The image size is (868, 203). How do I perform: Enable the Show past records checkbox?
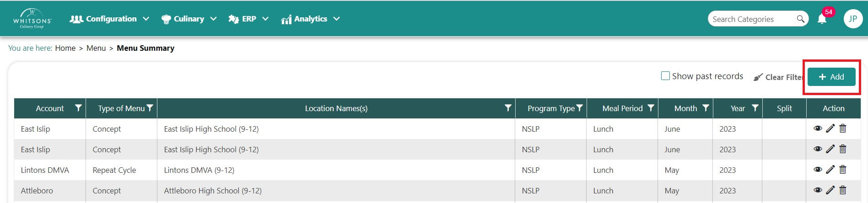(665, 76)
